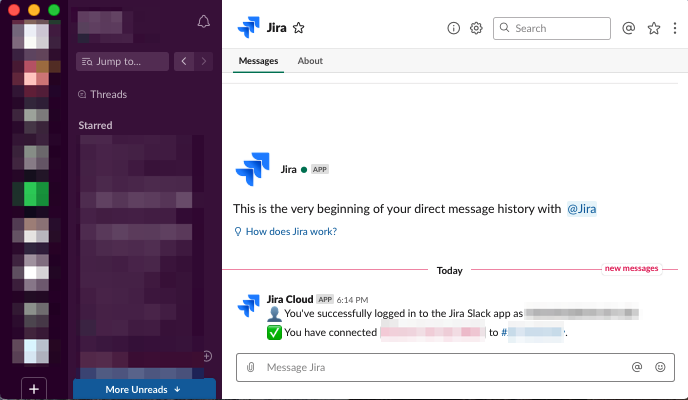Open Jump to quick switcher

[x=122, y=61]
